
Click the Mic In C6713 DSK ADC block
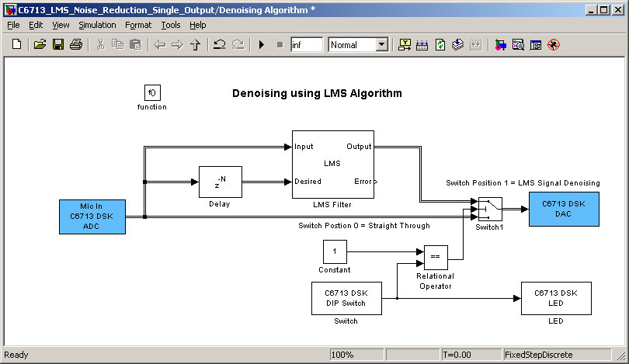coord(93,217)
